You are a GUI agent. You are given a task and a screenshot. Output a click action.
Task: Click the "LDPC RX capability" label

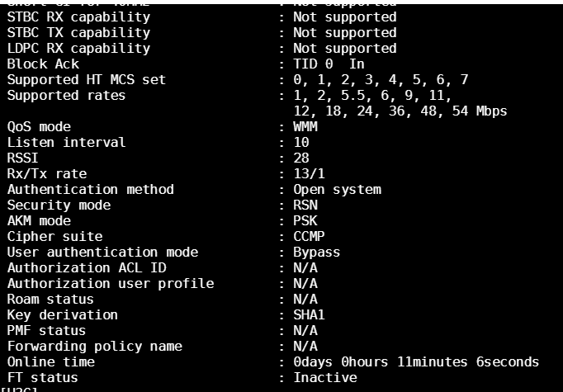click(78, 48)
